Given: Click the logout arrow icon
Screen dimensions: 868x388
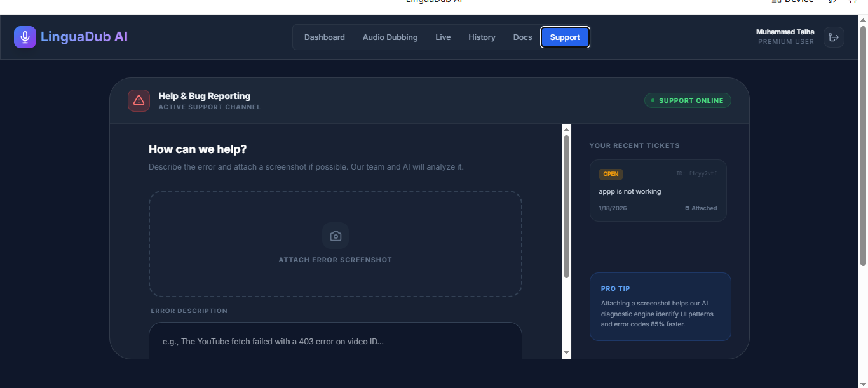Looking at the screenshot, I should [834, 37].
